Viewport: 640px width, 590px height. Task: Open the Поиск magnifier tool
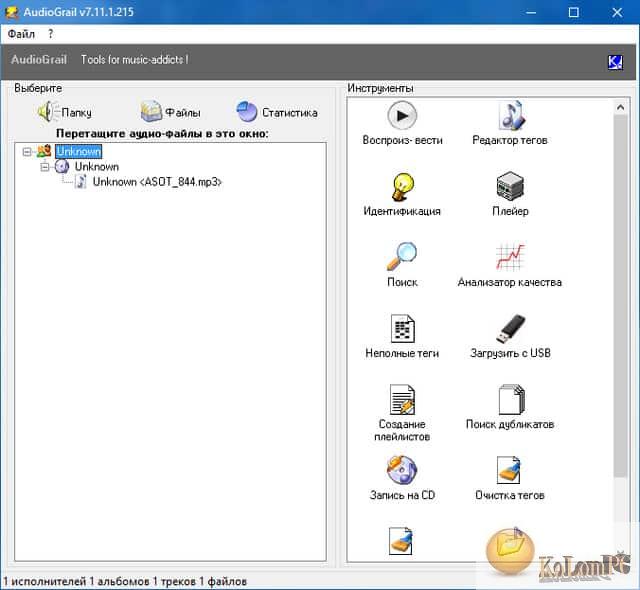(x=402, y=257)
